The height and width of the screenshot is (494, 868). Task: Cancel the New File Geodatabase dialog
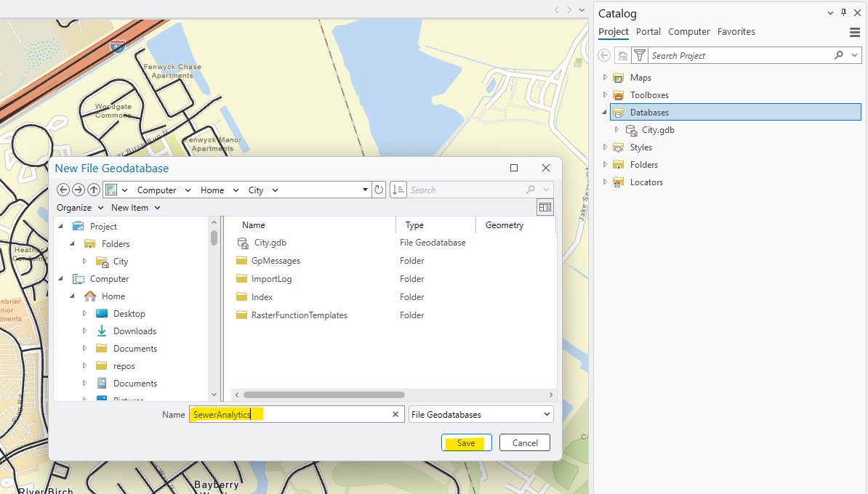click(x=525, y=442)
